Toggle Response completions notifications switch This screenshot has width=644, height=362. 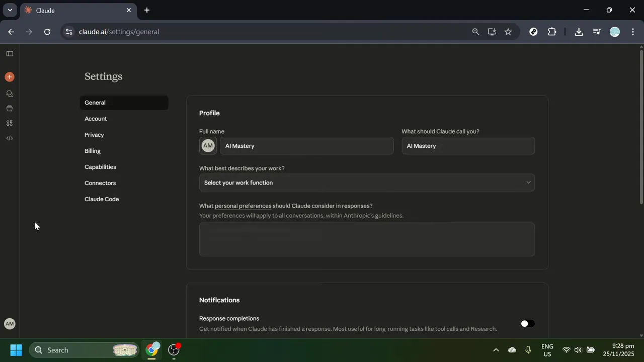[x=527, y=324]
